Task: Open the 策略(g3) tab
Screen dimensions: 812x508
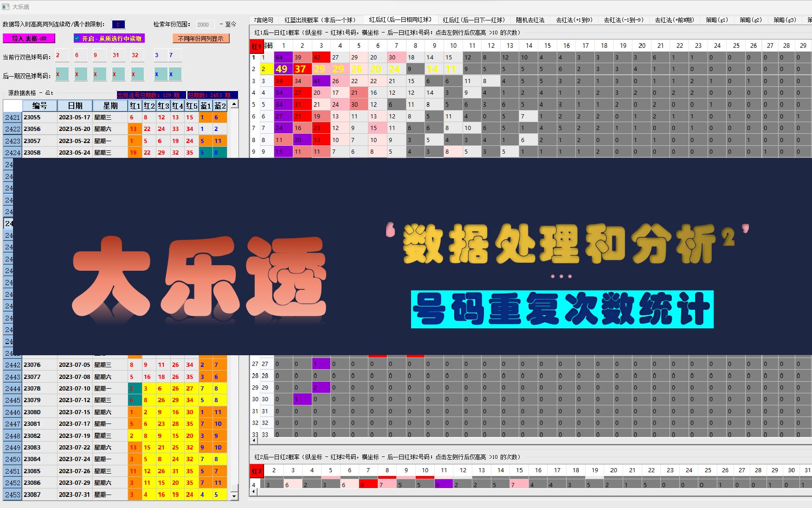Action: click(x=784, y=20)
